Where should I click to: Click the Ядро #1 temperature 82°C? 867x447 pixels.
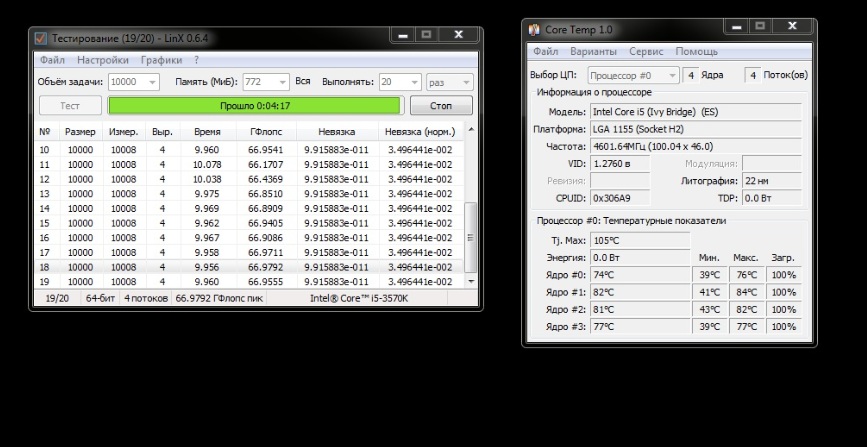coord(640,292)
